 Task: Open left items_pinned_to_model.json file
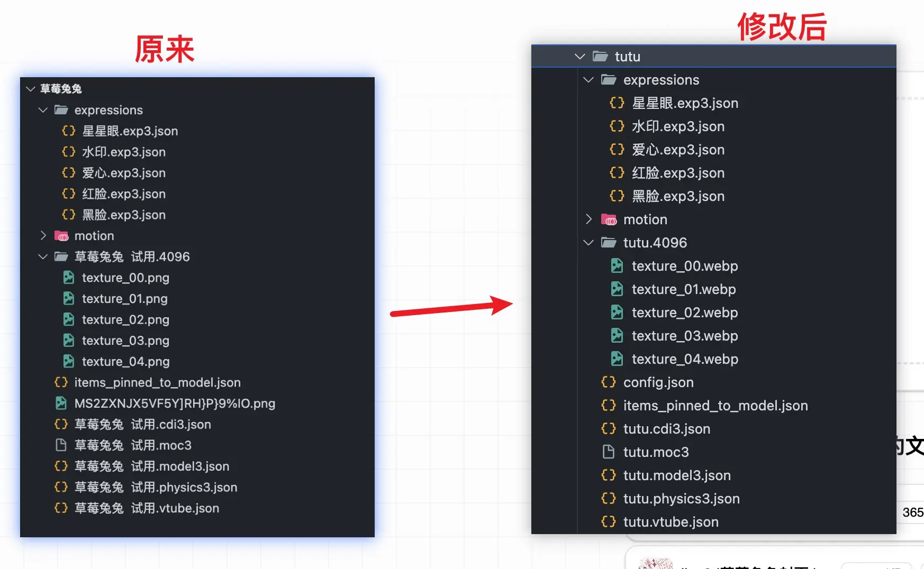point(157,382)
